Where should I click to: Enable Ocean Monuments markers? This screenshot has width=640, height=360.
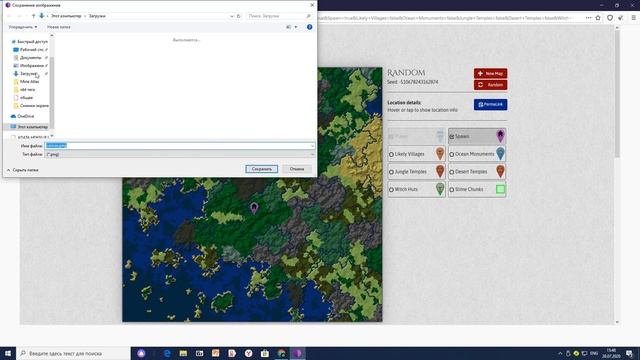tap(452, 154)
